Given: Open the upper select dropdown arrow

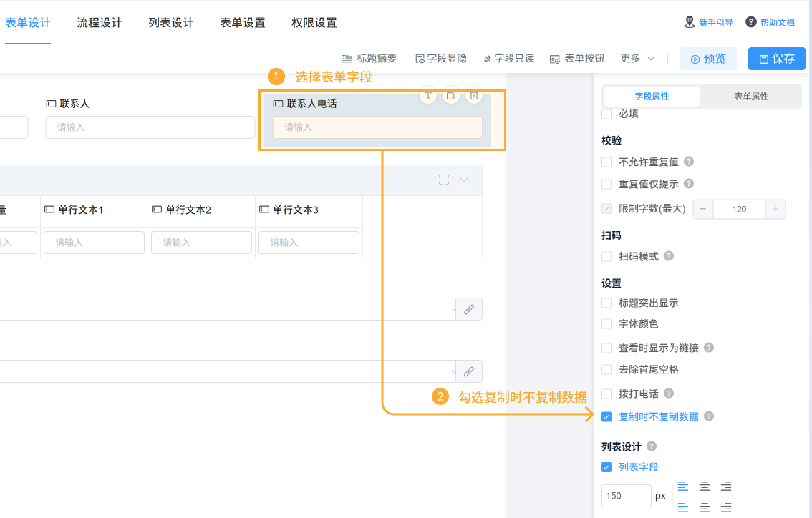Looking at the screenshot, I should coord(453,310).
